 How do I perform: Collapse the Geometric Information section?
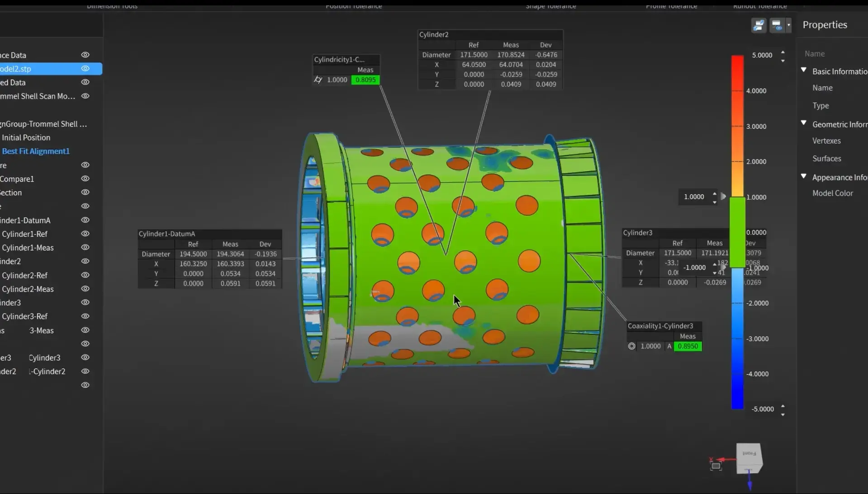pos(804,123)
